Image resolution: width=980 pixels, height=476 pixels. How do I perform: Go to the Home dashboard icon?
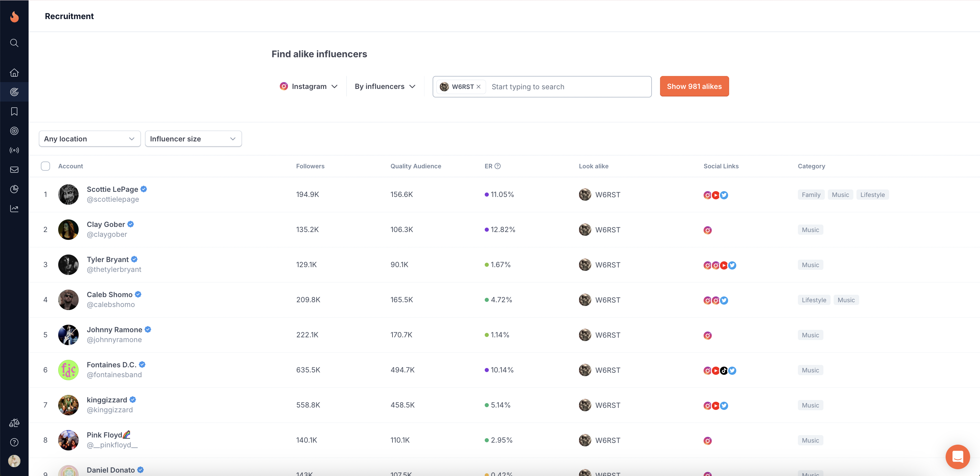pyautogui.click(x=14, y=72)
